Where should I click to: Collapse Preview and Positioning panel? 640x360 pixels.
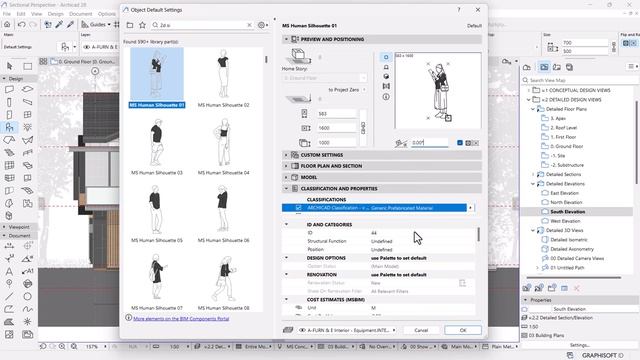click(286, 39)
